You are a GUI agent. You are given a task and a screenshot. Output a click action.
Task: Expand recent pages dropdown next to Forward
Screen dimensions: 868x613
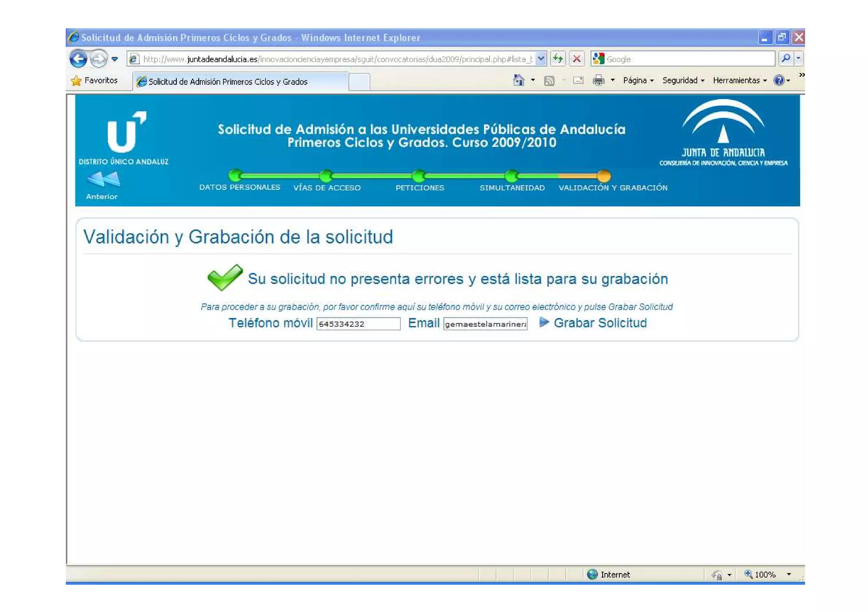[x=114, y=59]
